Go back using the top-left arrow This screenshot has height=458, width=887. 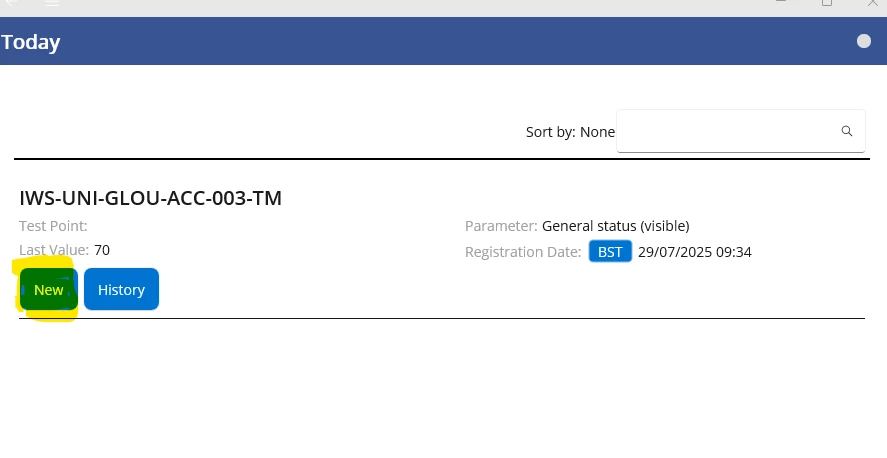(11, 3)
